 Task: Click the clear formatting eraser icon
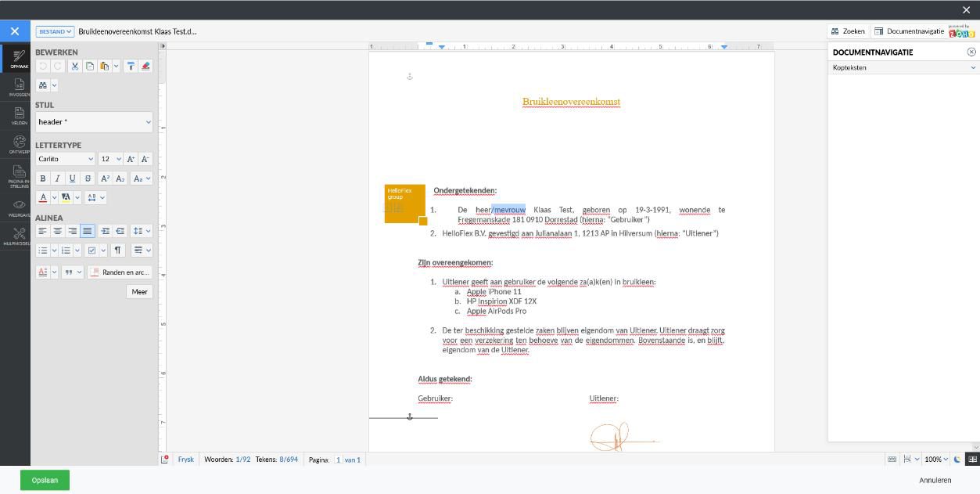[x=145, y=67]
